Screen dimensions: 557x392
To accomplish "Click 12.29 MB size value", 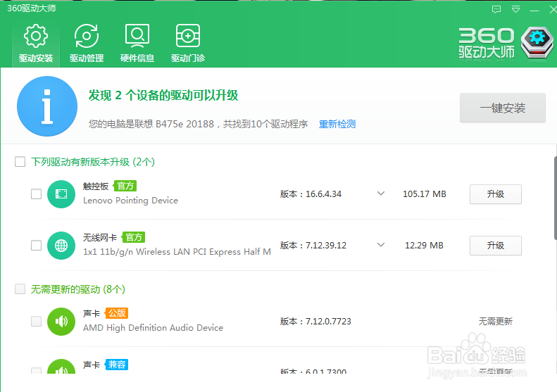I will 424,246.
